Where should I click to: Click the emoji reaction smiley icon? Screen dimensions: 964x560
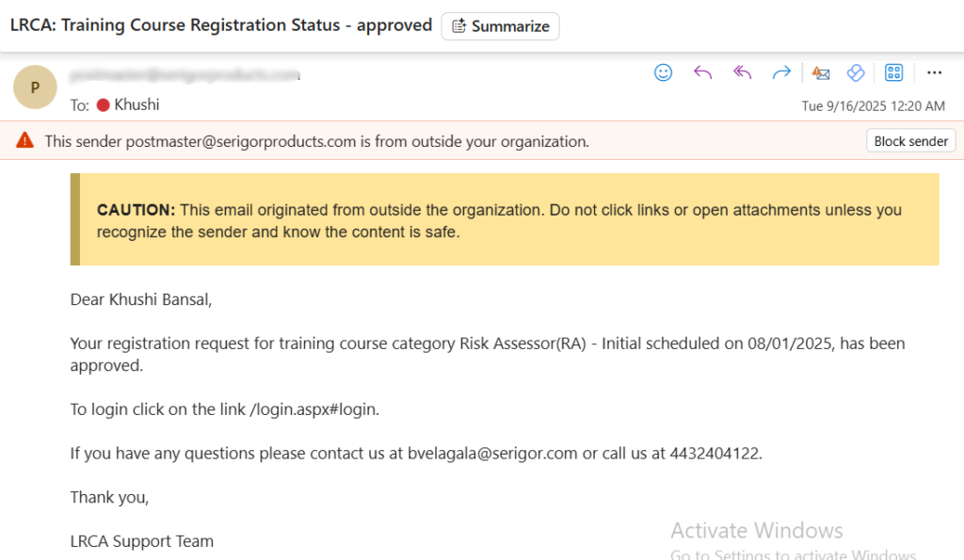pyautogui.click(x=664, y=72)
